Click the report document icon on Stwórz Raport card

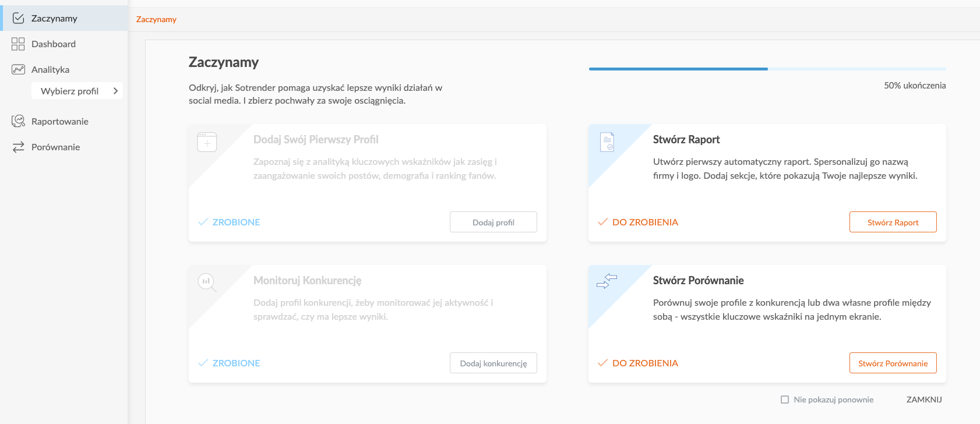(607, 142)
